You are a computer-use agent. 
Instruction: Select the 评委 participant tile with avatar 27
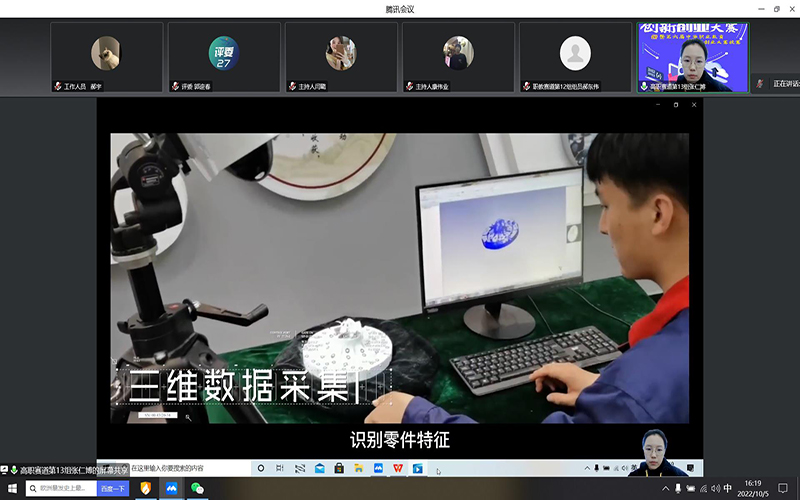click(223, 57)
